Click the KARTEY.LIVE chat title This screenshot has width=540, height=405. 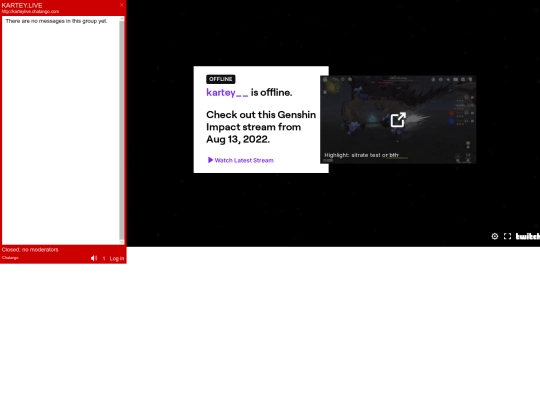click(22, 6)
